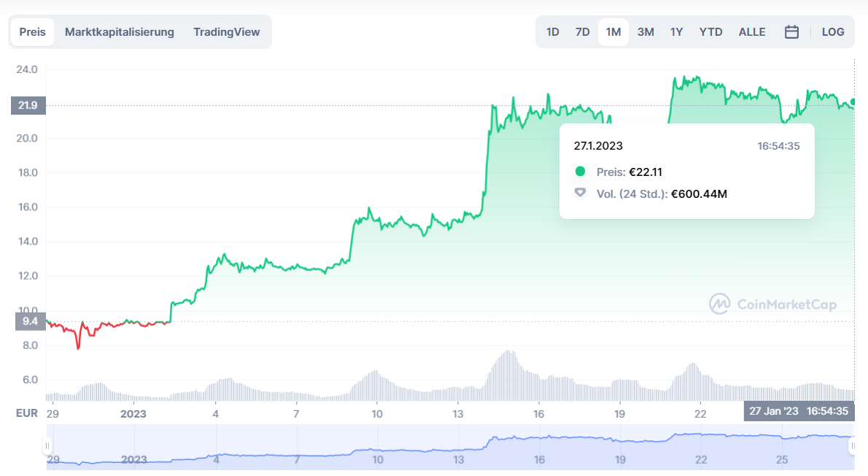Grab the left range slider handle
The image size is (868, 476).
47,445
